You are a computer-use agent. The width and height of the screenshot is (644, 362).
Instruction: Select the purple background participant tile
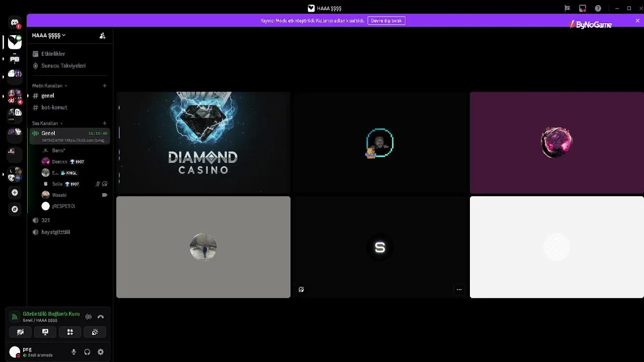point(556,142)
